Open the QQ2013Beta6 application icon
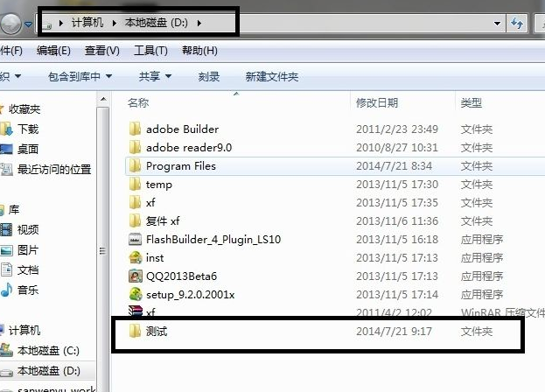Screen dimensions: 545x392 [136, 276]
